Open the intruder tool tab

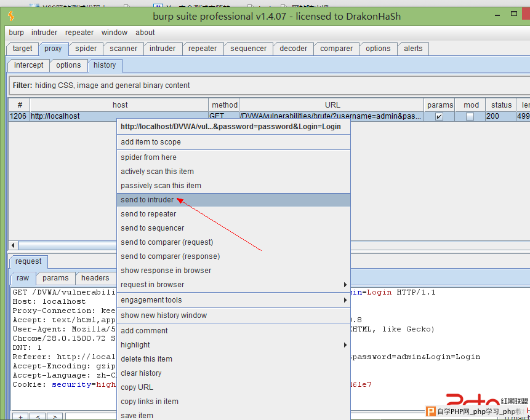163,49
